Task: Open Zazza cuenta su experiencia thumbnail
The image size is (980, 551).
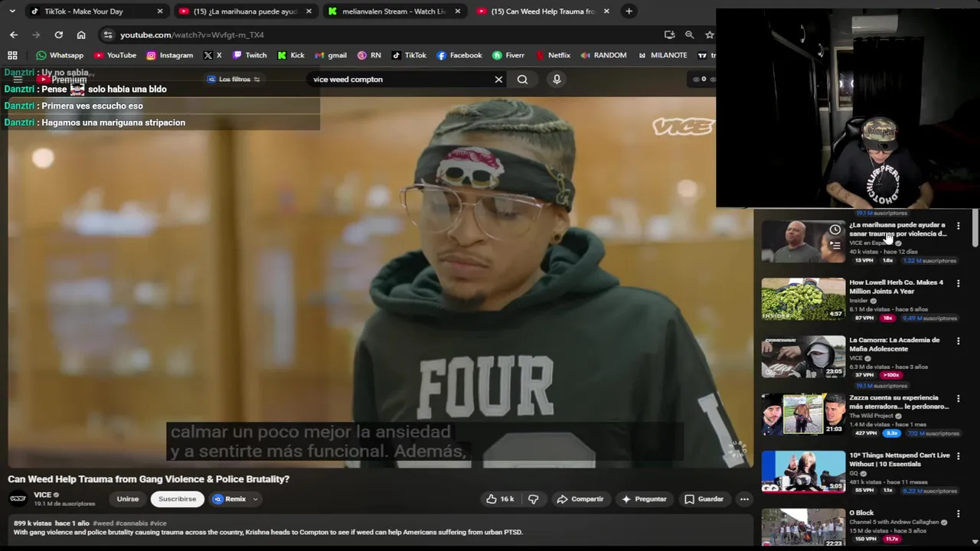Action: 803,414
